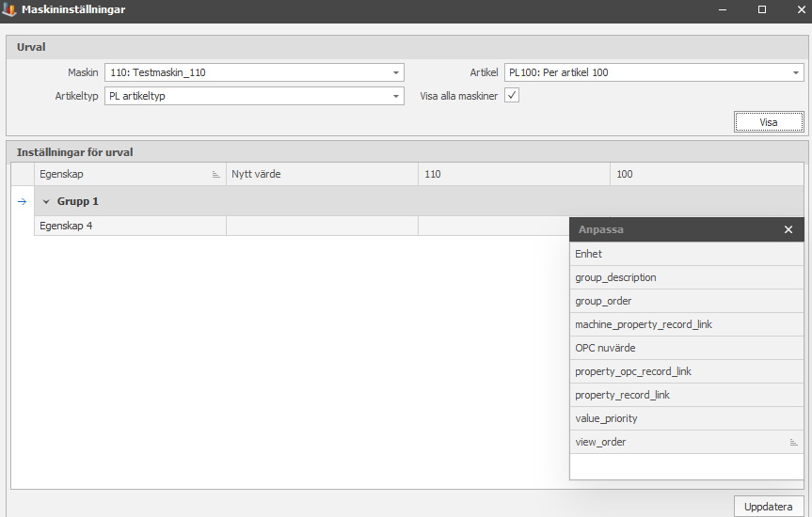Click the Egenskap column header

(130, 175)
